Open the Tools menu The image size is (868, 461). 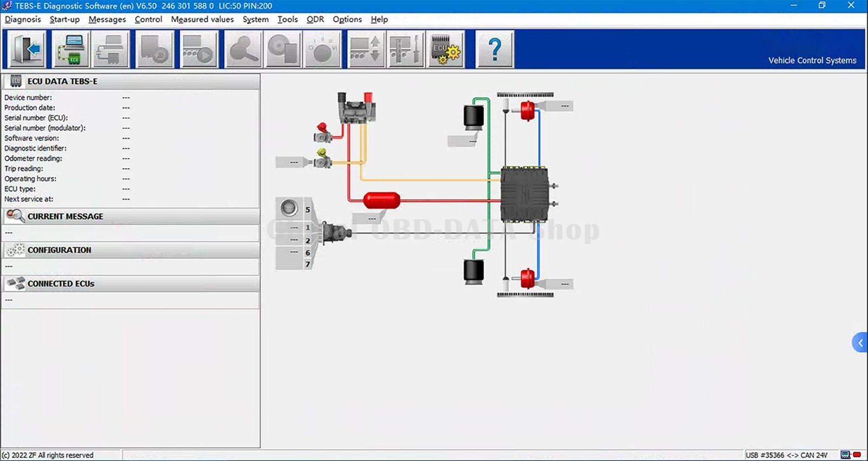(288, 20)
